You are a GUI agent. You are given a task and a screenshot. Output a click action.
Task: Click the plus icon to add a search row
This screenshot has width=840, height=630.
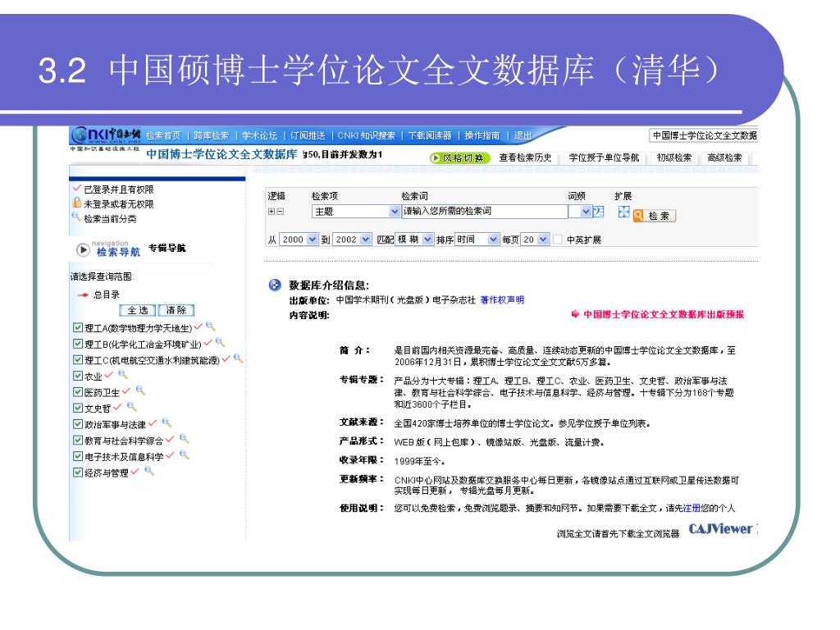pyautogui.click(x=272, y=212)
